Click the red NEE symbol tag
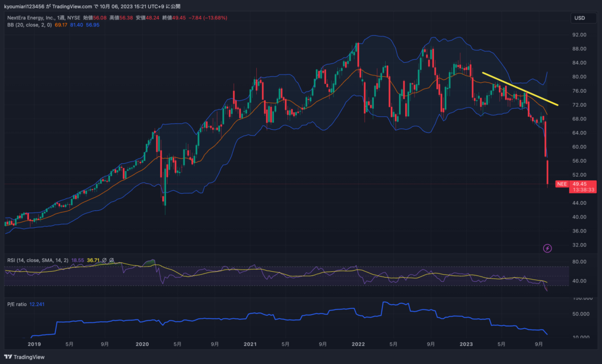The width and height of the screenshot is (602, 364). pos(562,184)
